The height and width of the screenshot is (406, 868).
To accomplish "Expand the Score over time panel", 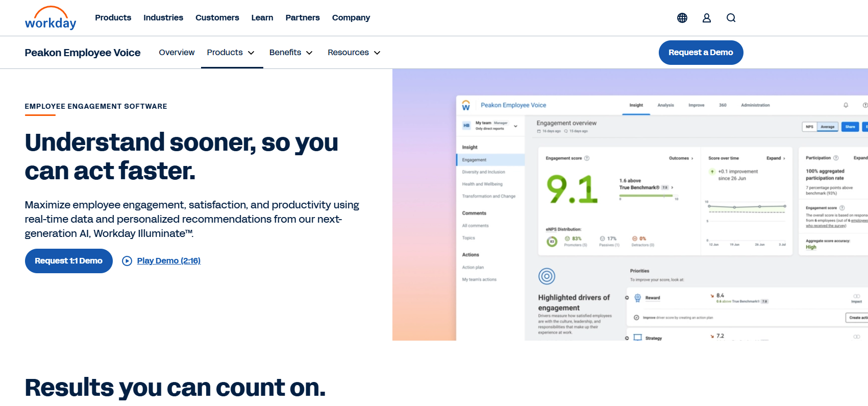I will click(776, 158).
